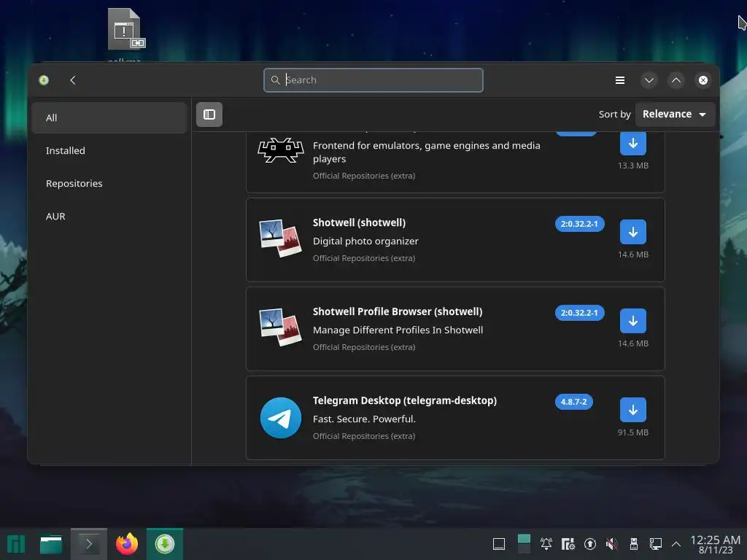
Task: Click the show desktop tray icon
Action: pos(499,544)
